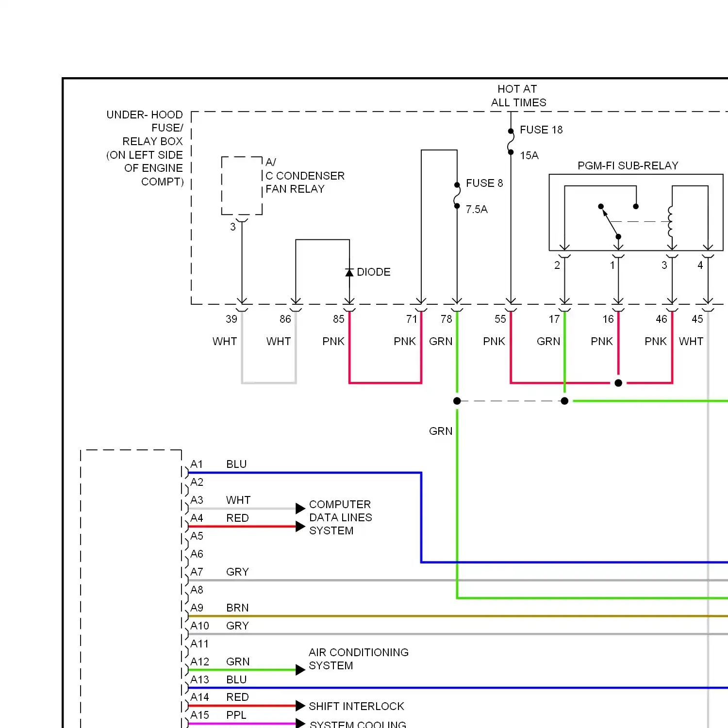Click the A9 pin label
This screenshot has width=728, height=728.
(197, 608)
